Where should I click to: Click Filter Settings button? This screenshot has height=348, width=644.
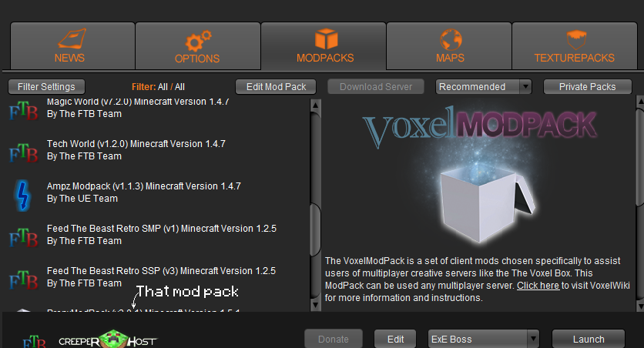click(46, 86)
